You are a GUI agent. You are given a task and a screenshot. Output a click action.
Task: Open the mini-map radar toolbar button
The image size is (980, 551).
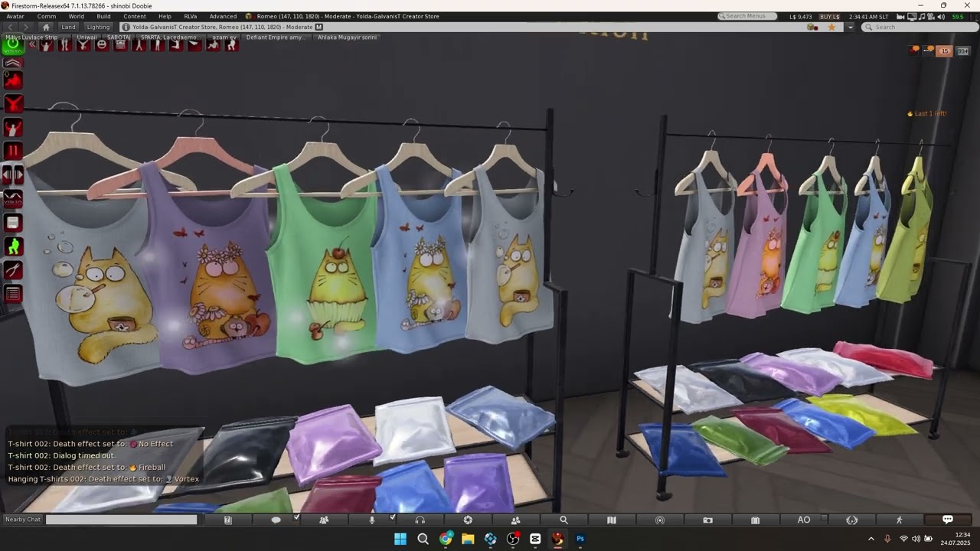660,520
